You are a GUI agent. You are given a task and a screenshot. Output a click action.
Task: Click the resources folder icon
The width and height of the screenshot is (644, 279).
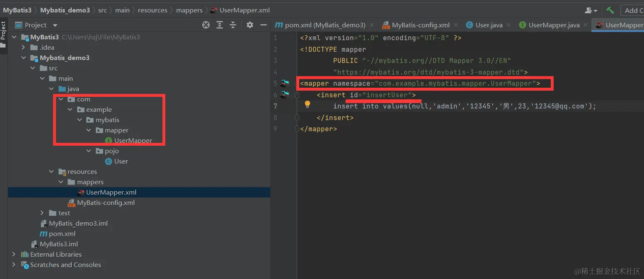62,172
